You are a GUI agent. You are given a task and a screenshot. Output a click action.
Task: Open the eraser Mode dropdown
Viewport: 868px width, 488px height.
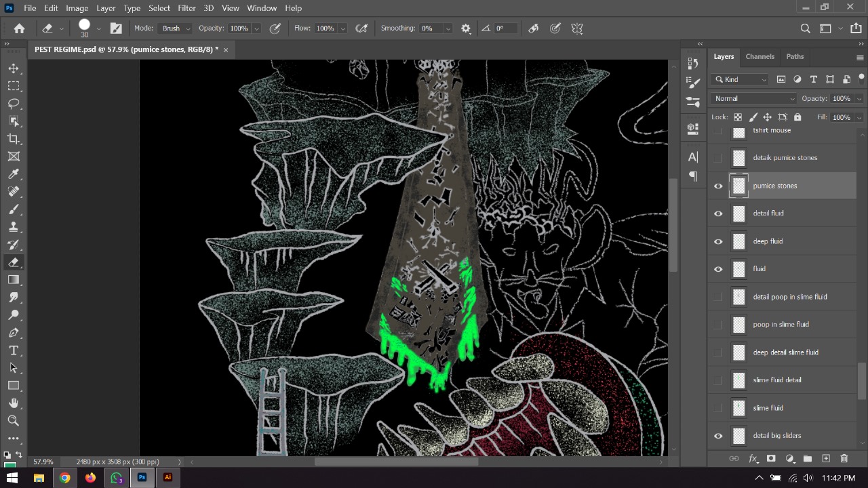pyautogui.click(x=176, y=28)
